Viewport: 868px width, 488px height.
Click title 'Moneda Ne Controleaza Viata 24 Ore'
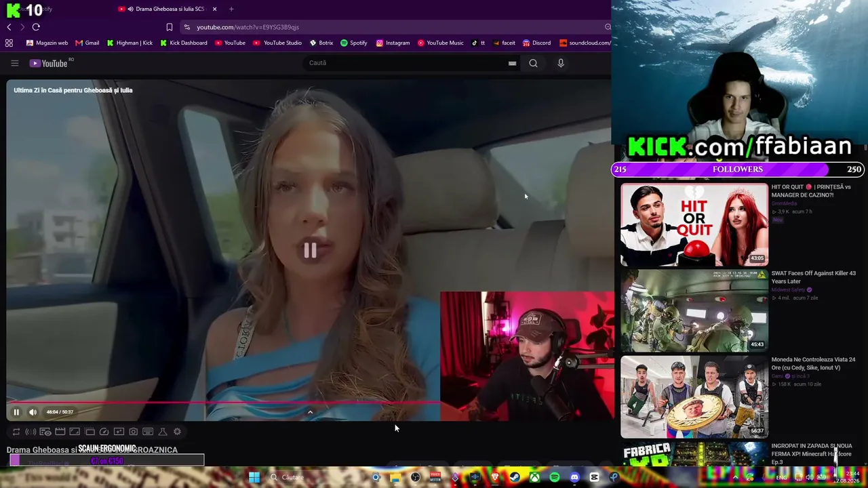point(814,363)
